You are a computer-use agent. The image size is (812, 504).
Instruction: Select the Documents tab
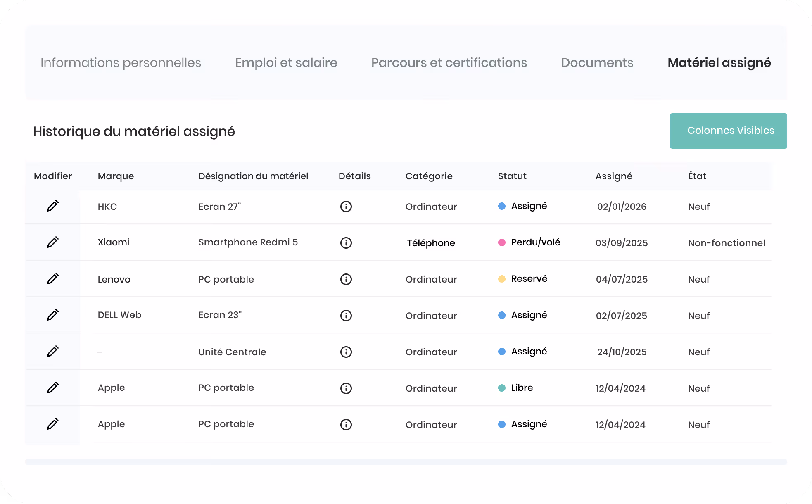pos(597,63)
